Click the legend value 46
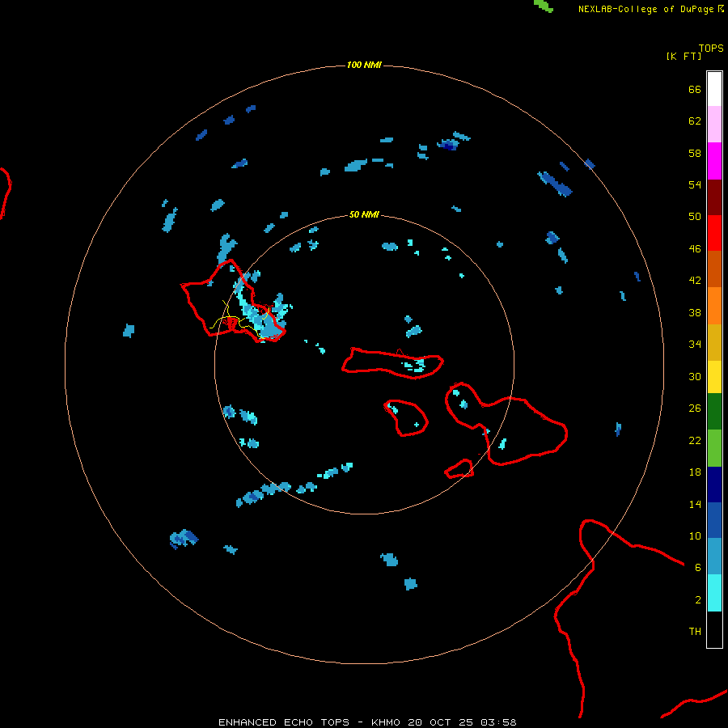This screenshot has width=728, height=728. click(x=695, y=249)
